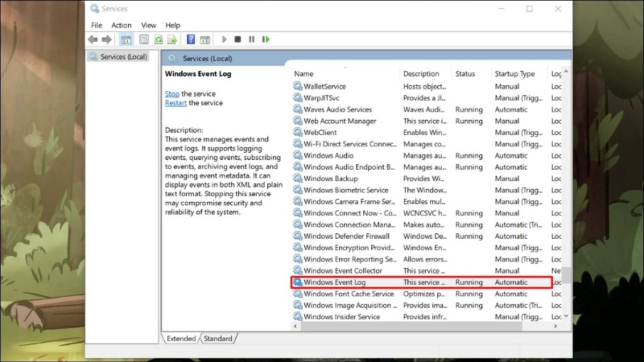644x362 pixels.
Task: Maximize the Services window
Action: click(x=530, y=9)
